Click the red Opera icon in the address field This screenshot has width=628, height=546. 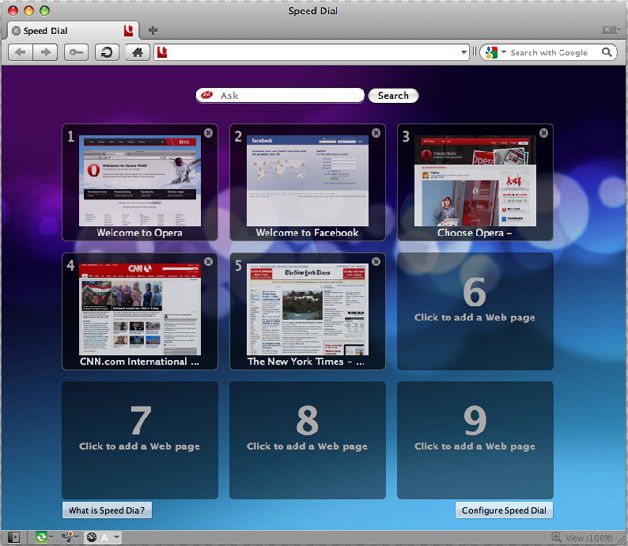pos(162,52)
